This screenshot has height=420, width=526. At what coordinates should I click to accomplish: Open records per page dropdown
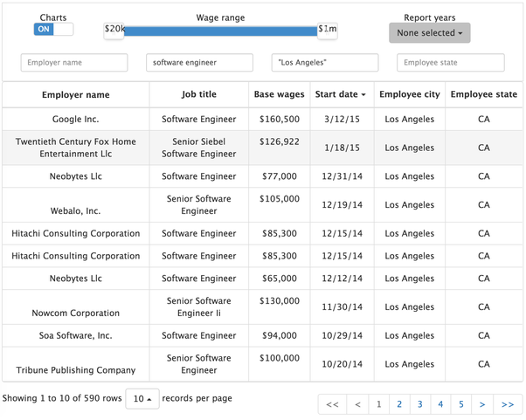coord(142,398)
